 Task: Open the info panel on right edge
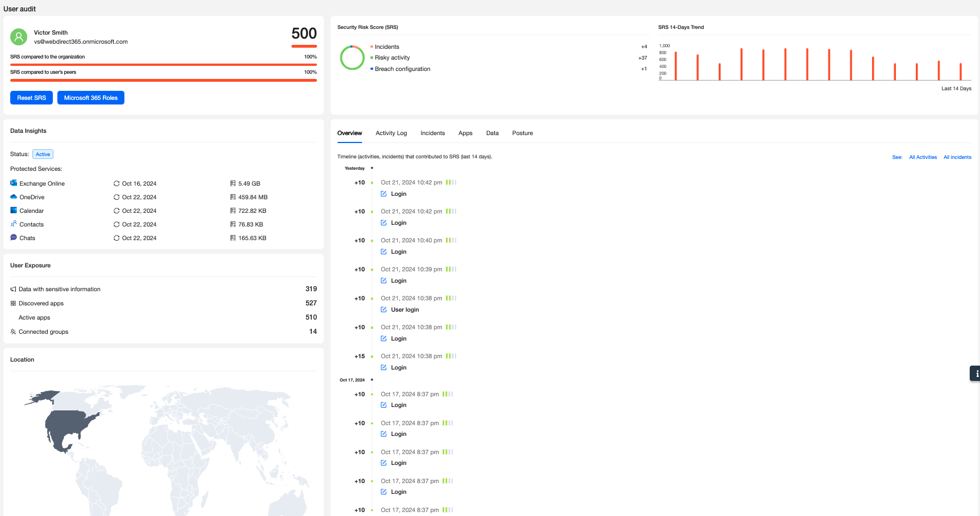[975, 374]
